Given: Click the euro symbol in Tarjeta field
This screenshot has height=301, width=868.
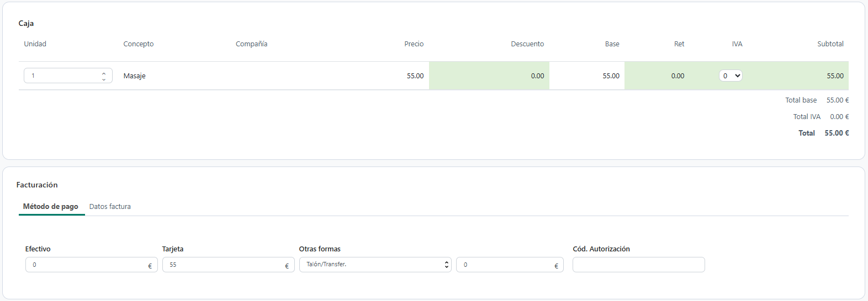Looking at the screenshot, I should 287,266.
